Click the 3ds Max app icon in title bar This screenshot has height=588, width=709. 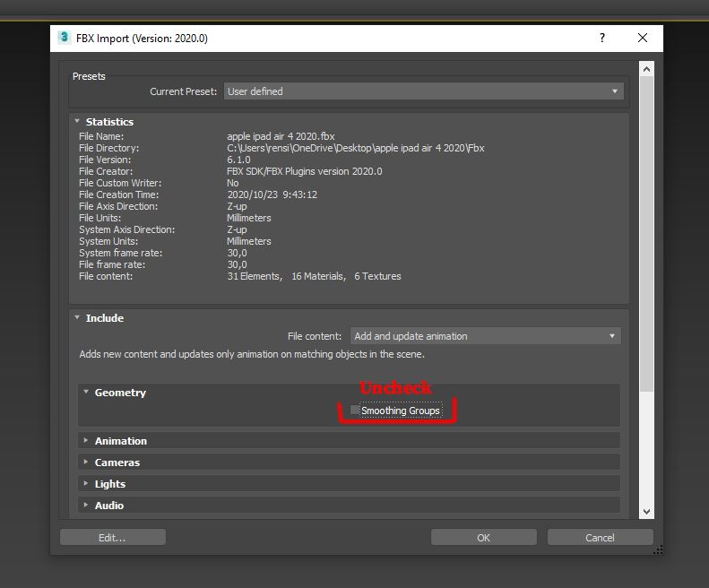pos(65,38)
